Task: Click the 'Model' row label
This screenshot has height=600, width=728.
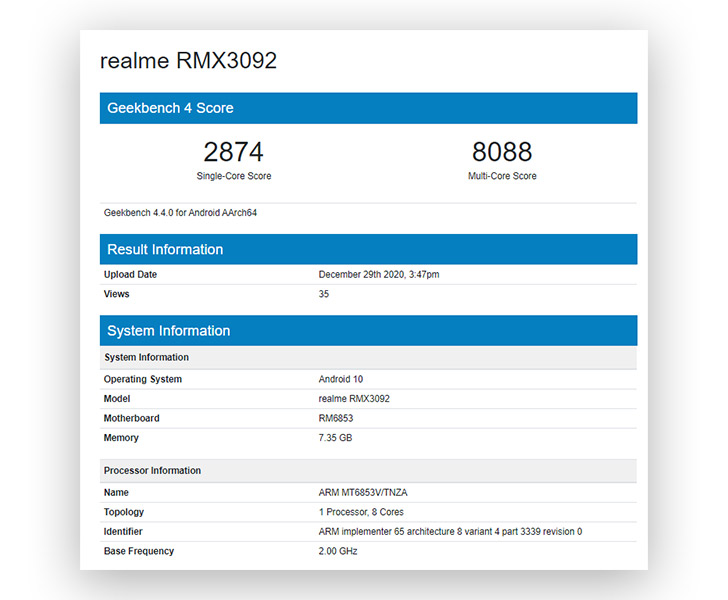Action: [117, 398]
